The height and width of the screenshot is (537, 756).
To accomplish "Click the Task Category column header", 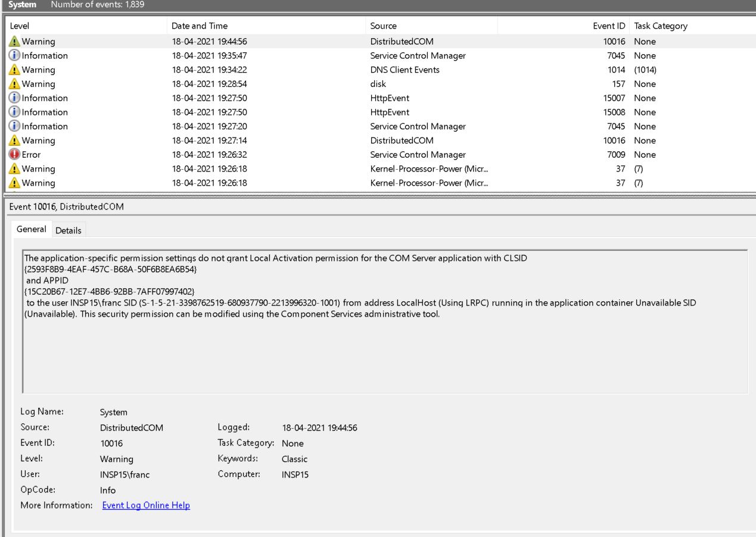I will pyautogui.click(x=692, y=26).
